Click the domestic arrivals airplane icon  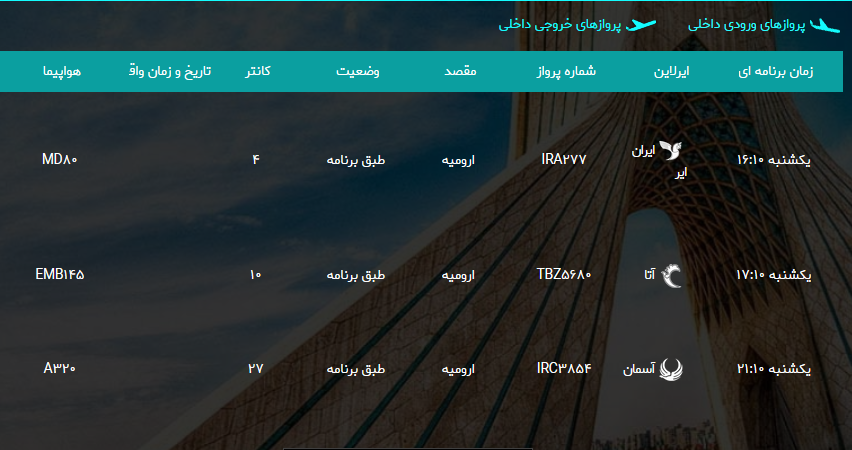(825, 25)
